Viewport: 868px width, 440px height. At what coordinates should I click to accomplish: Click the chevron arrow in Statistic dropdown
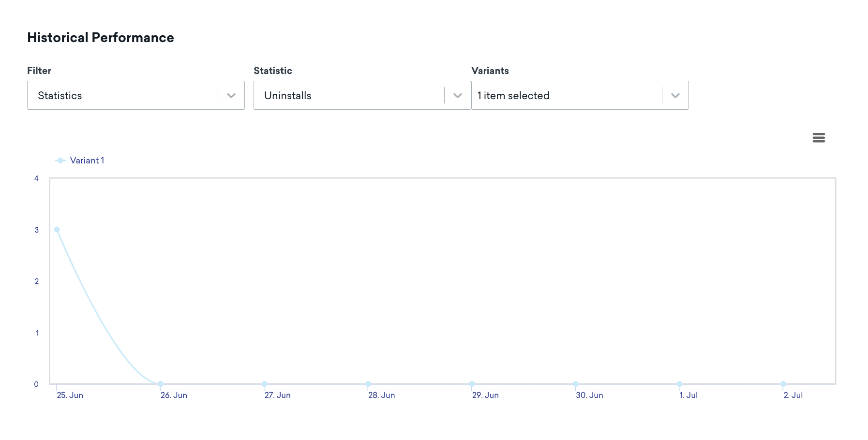pos(458,96)
